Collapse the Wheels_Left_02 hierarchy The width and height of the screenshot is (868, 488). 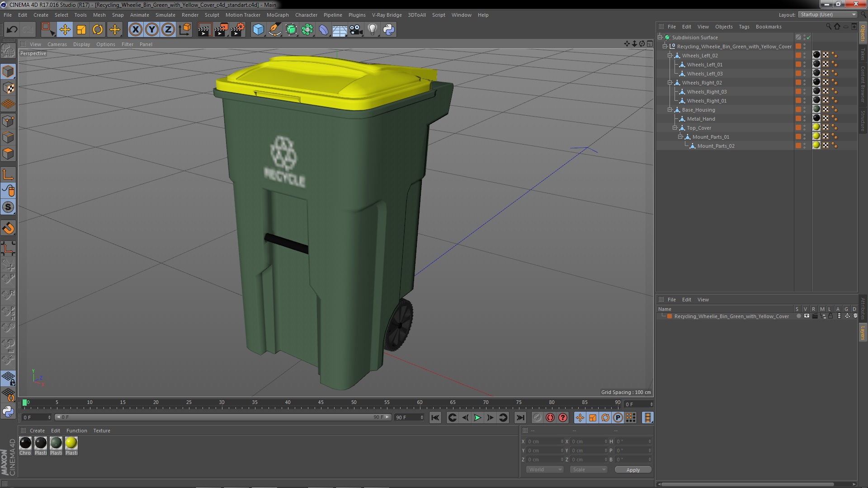pyautogui.click(x=670, y=56)
